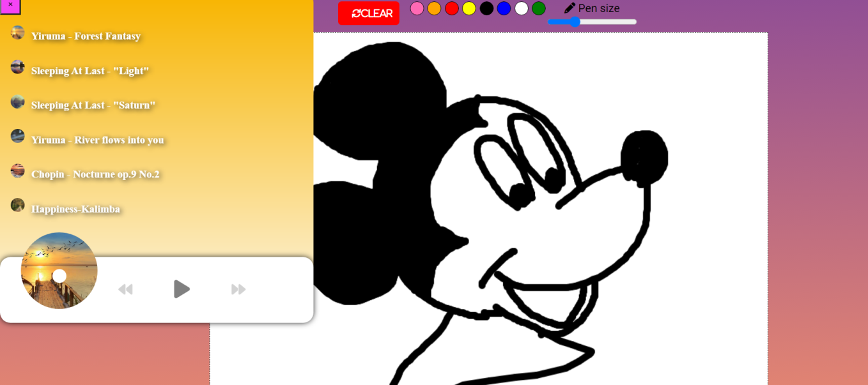Skip to the previous track
This screenshot has width=868, height=385.
coord(125,289)
